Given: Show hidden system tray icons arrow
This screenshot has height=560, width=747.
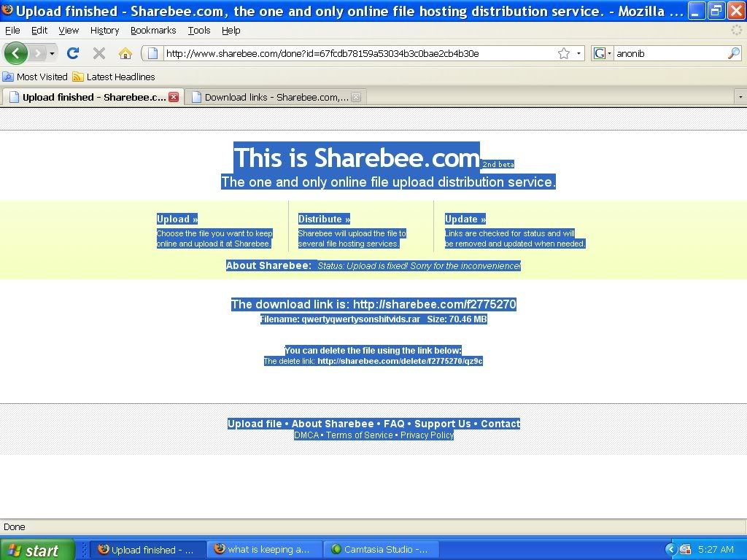Looking at the screenshot, I should point(671,550).
